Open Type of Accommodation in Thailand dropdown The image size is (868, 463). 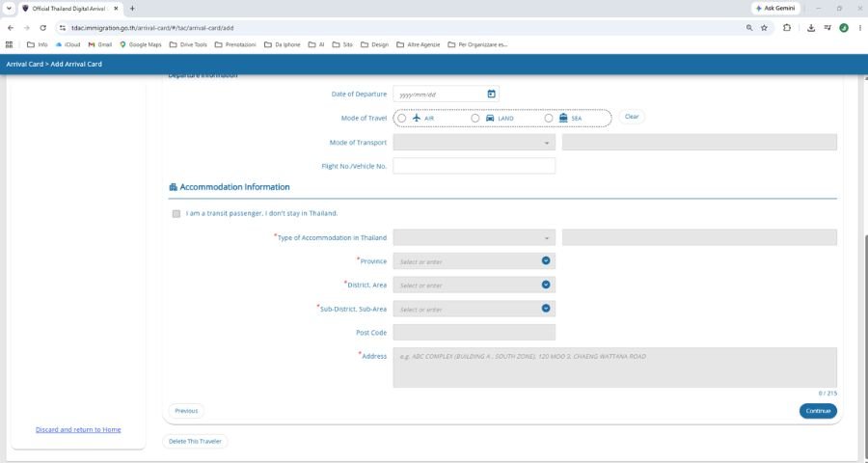pos(474,237)
